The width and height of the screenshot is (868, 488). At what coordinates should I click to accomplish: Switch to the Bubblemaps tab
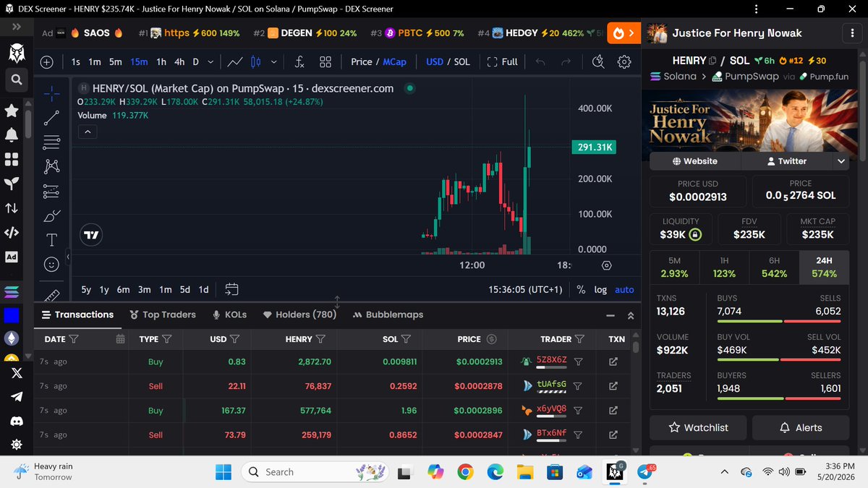[x=388, y=314]
